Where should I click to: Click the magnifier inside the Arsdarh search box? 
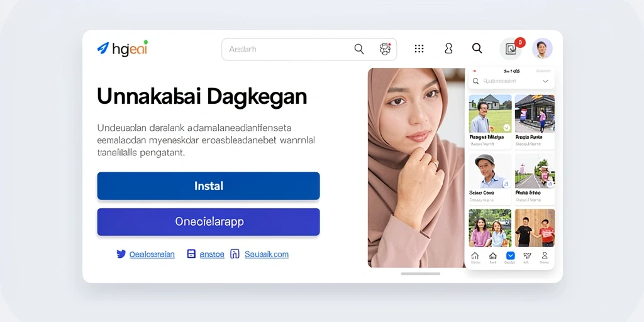[359, 49]
